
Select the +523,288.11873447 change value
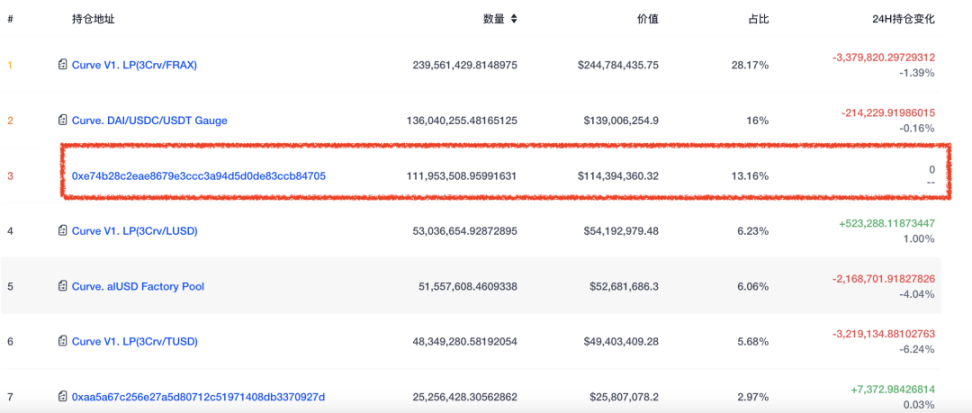click(x=887, y=223)
